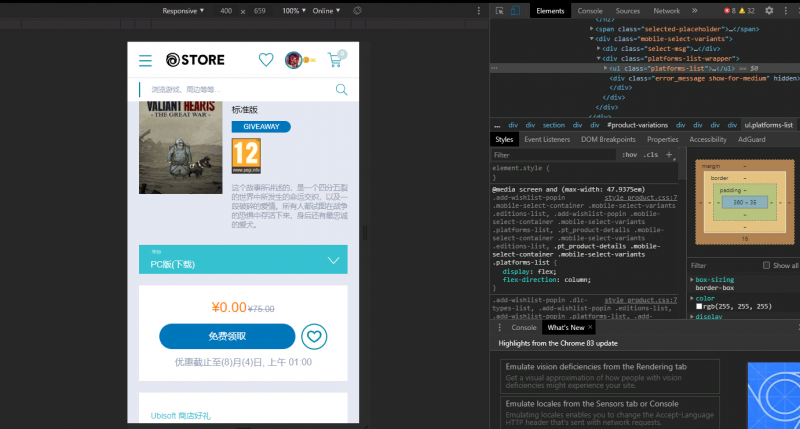Click the viewport width field 400
Image resolution: width=800 pixels, height=429 pixels.
click(226, 11)
